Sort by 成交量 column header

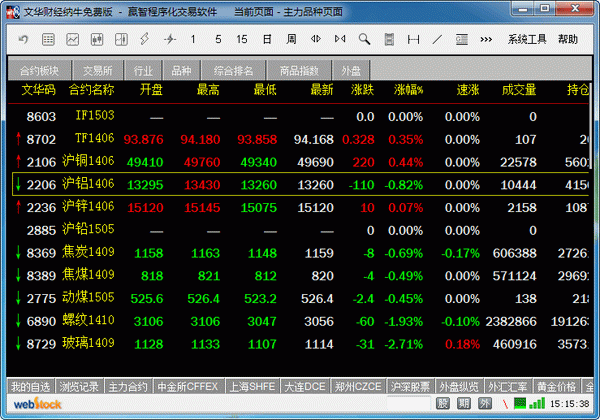[519, 90]
